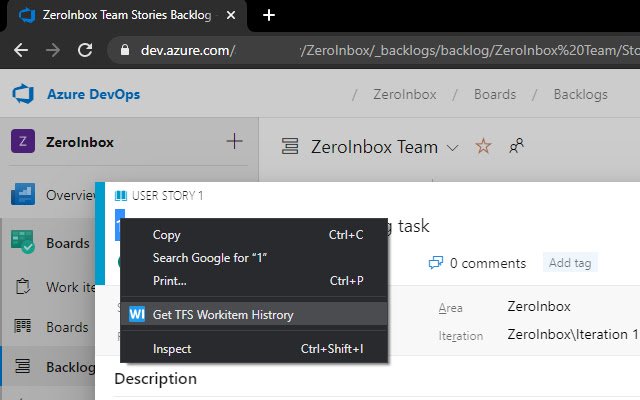Click the team members icon
The image size is (640, 400).
[x=516, y=146]
